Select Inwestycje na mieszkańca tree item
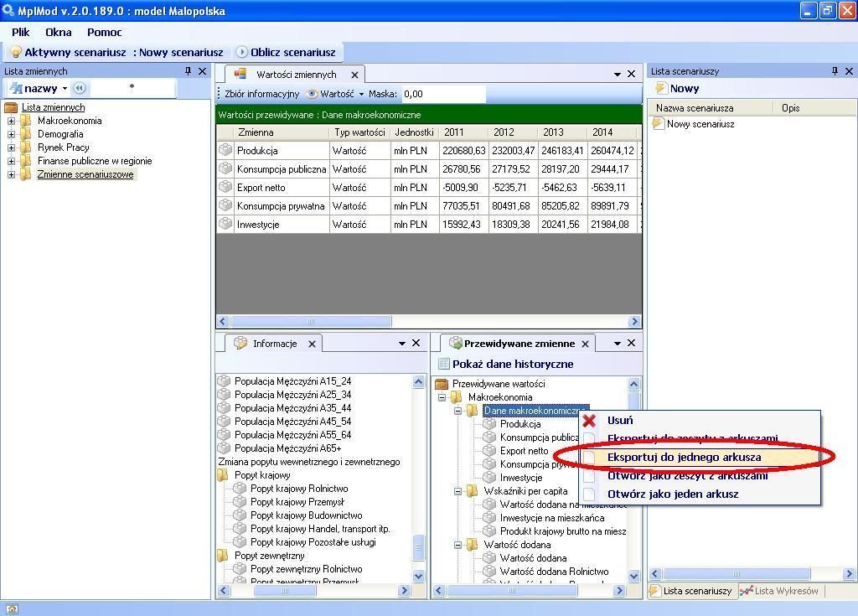 tap(552, 518)
